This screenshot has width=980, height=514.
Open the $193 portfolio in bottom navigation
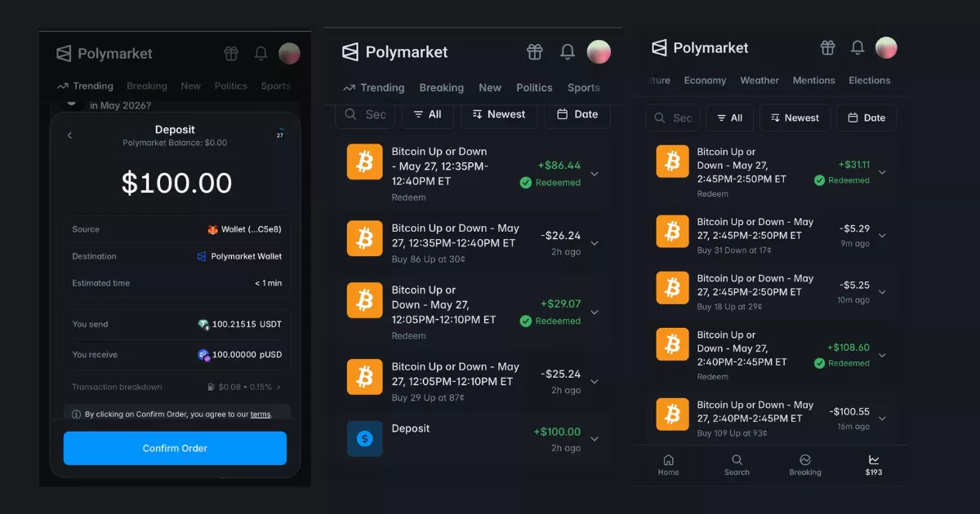[874, 465]
